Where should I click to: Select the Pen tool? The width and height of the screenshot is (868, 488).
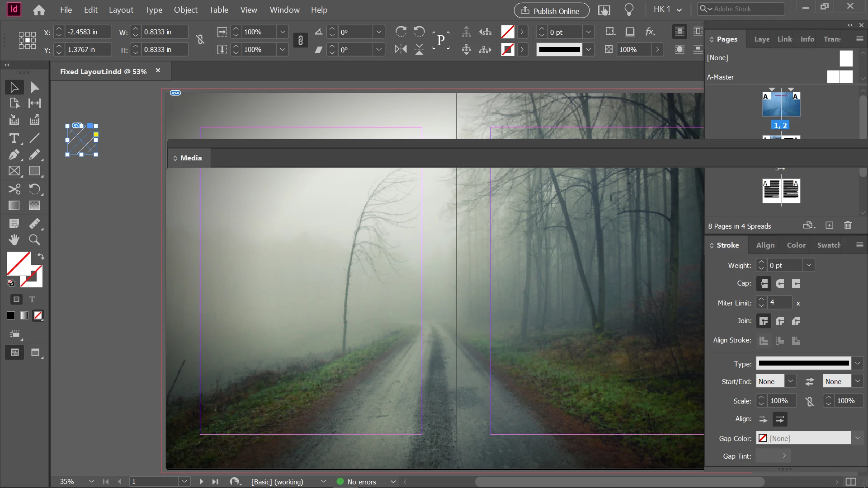(14, 155)
